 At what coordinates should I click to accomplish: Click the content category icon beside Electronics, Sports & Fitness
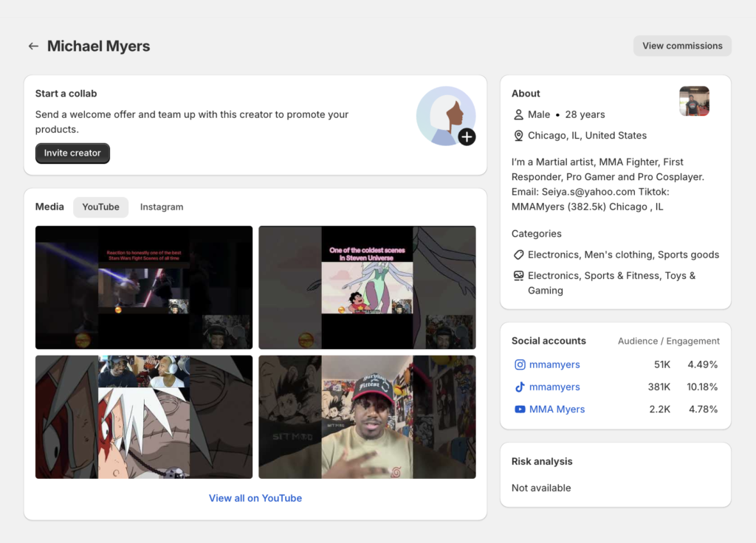519,276
